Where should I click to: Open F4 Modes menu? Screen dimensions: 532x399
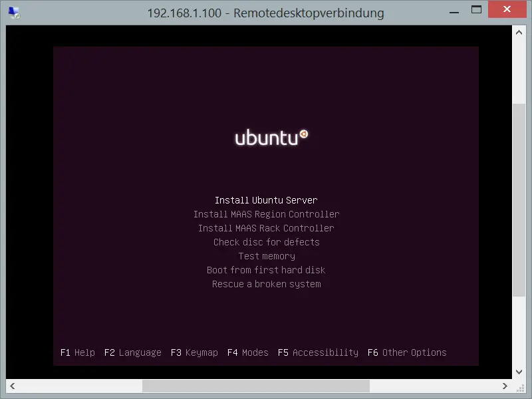pyautogui.click(x=247, y=352)
